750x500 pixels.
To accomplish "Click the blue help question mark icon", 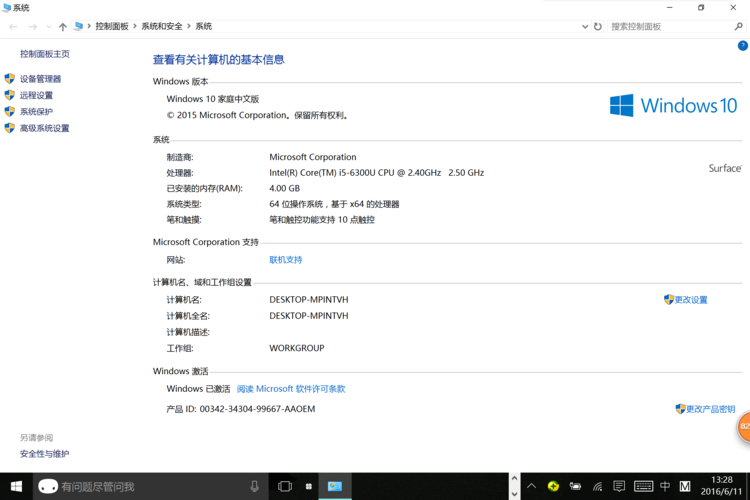I will pyautogui.click(x=742, y=46).
